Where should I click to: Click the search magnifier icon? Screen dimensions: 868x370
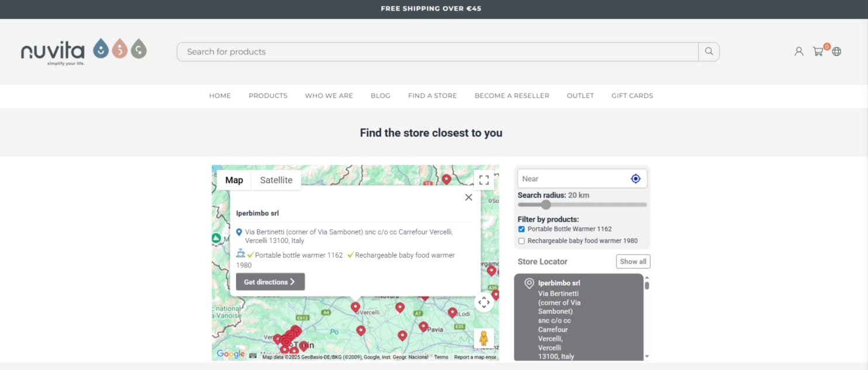tap(708, 51)
